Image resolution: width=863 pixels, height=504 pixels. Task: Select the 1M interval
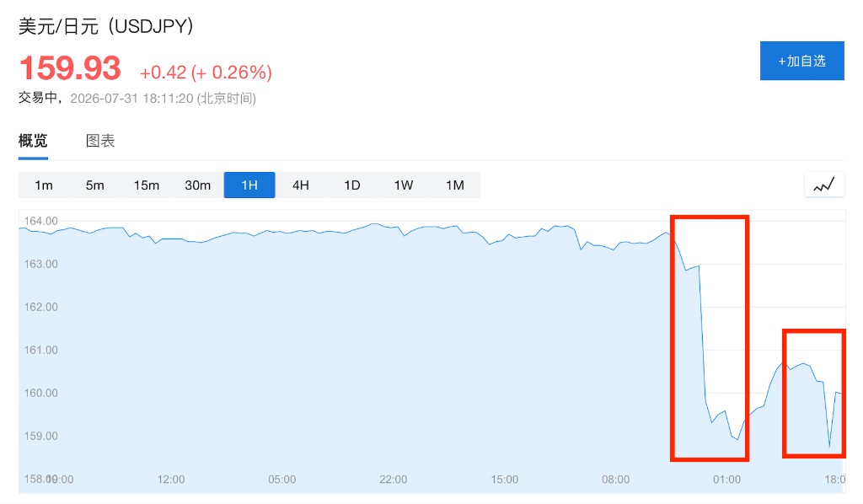454,185
